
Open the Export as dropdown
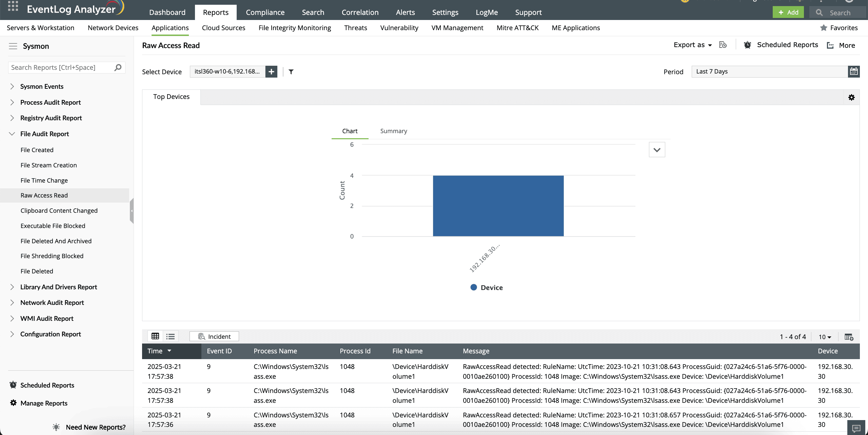pyautogui.click(x=692, y=44)
